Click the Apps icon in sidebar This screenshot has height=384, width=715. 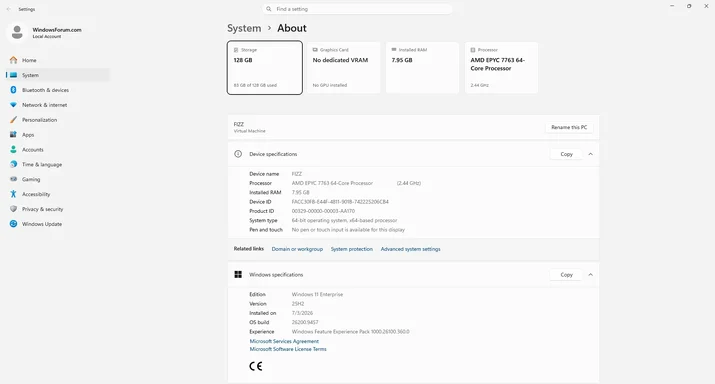[x=13, y=135]
